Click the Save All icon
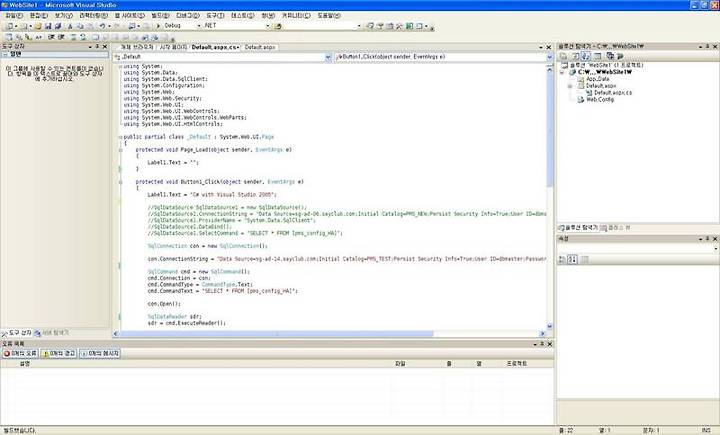Viewport: 720px width, 435px height. [57, 26]
